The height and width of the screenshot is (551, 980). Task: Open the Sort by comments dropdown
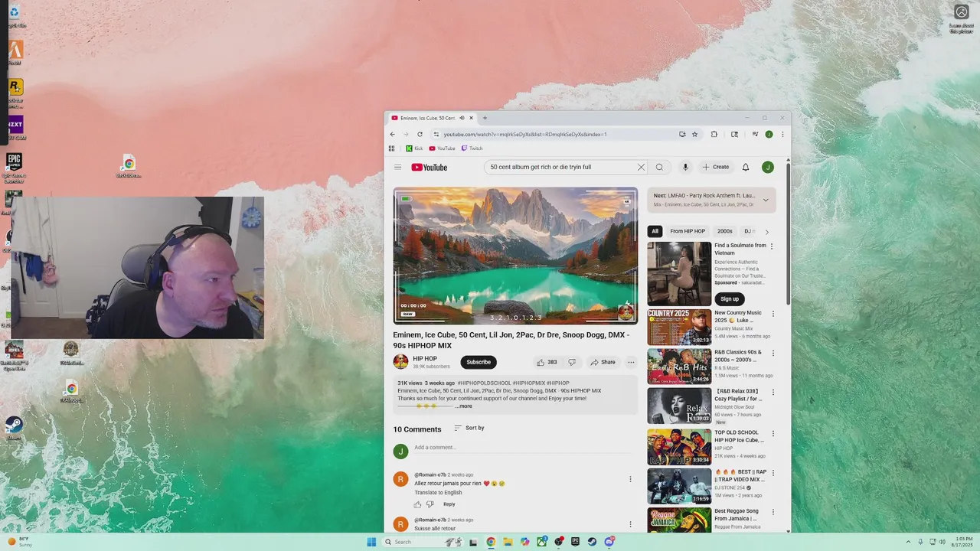point(469,428)
